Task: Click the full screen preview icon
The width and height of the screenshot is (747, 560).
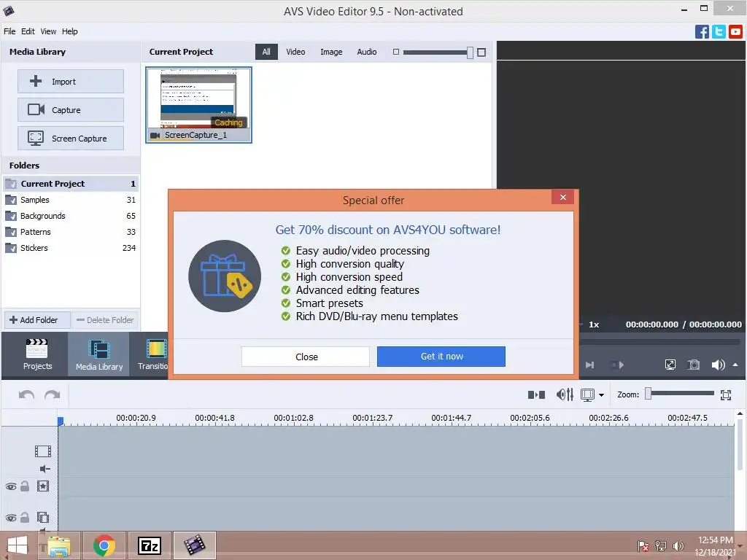Action: pos(670,365)
